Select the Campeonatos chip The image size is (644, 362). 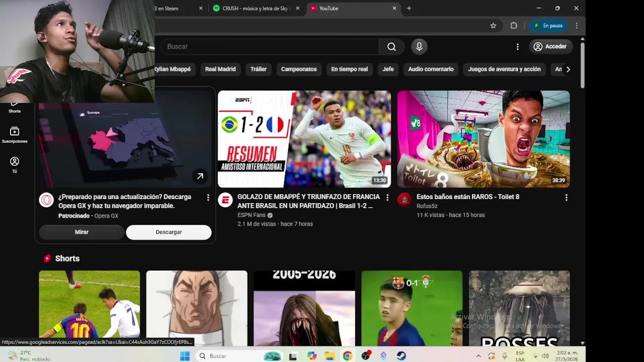point(299,69)
